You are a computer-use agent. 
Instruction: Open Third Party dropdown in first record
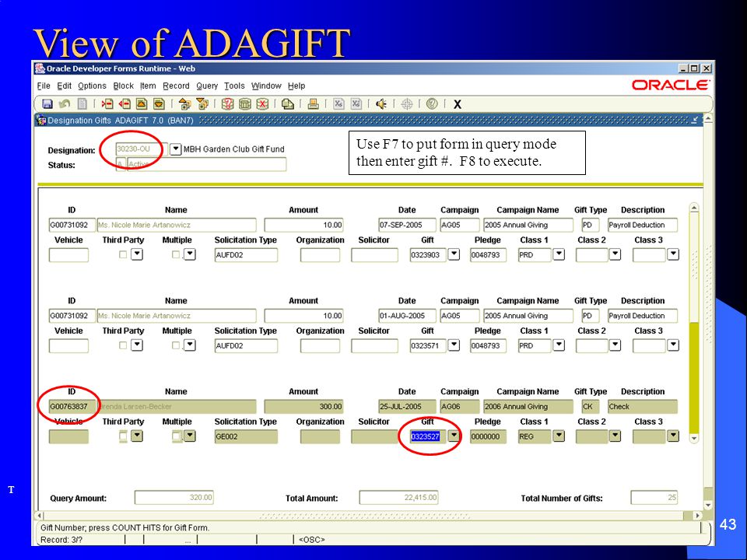pyautogui.click(x=137, y=254)
